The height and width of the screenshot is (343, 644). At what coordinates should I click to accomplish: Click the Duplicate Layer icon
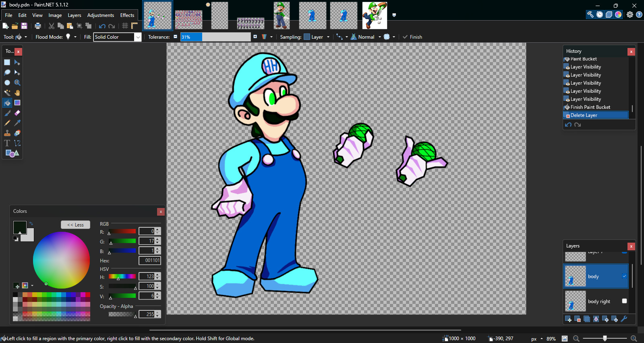tap(587, 319)
